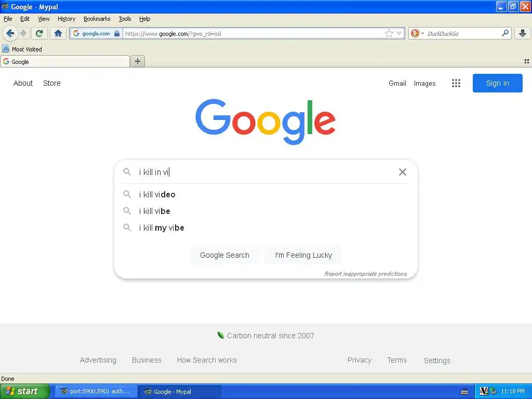Switch to the port:5900,5901 taskbar window
The image size is (532, 399).
(x=96, y=392)
